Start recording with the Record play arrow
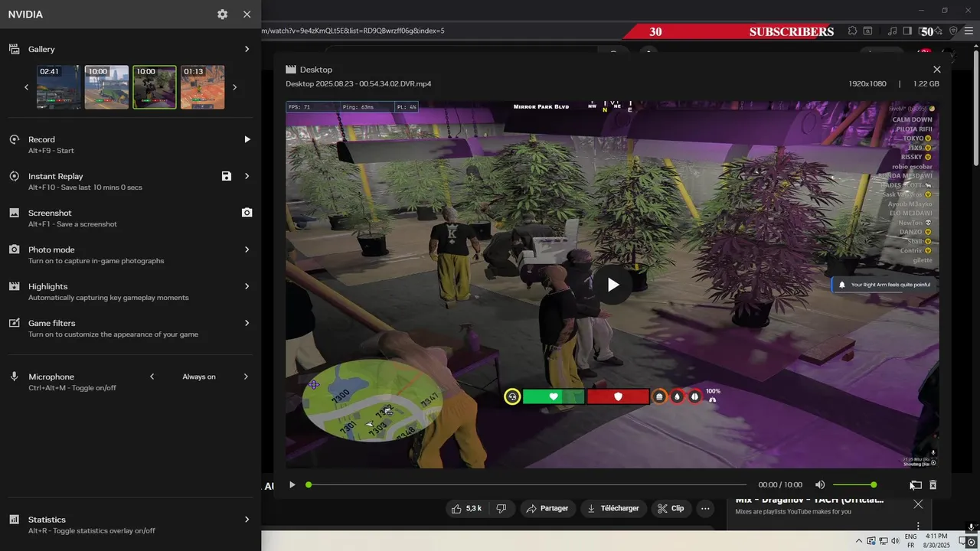The image size is (980, 551). (x=247, y=139)
